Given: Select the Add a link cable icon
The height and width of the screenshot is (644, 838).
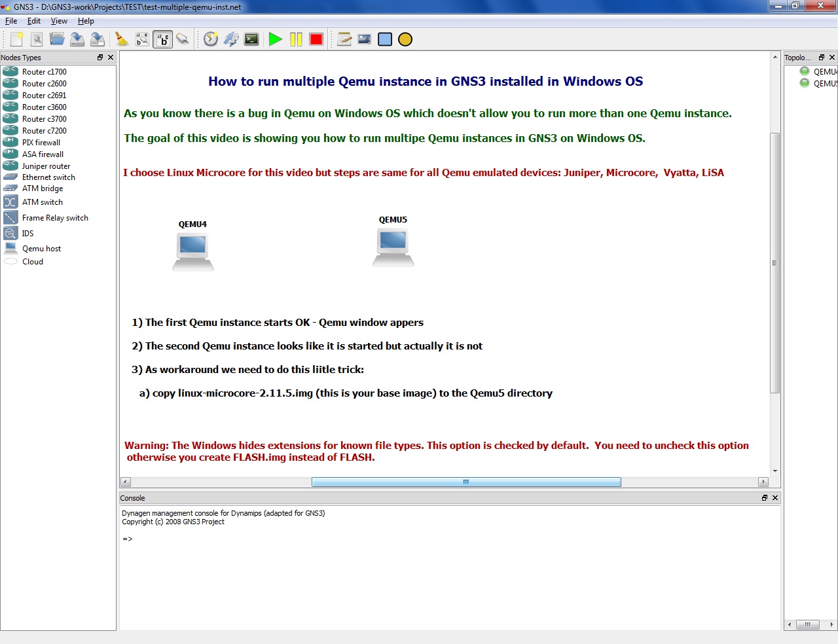Looking at the screenshot, I should point(183,39).
